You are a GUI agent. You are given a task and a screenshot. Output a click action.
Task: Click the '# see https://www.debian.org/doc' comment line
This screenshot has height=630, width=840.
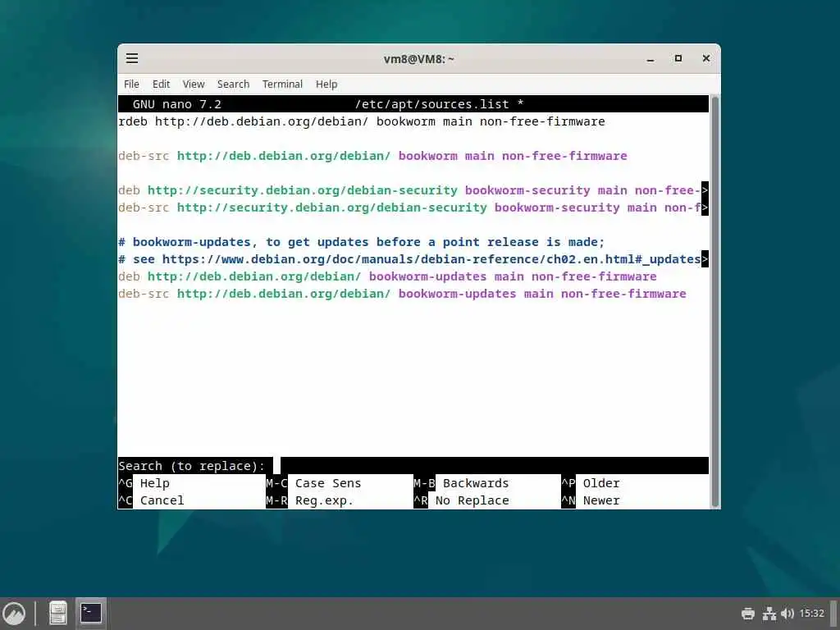pyautogui.click(x=413, y=259)
